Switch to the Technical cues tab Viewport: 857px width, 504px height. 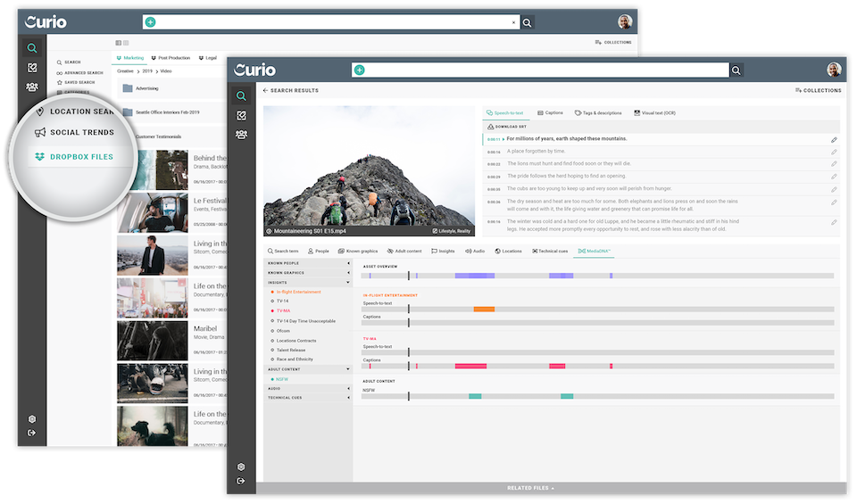(x=551, y=252)
